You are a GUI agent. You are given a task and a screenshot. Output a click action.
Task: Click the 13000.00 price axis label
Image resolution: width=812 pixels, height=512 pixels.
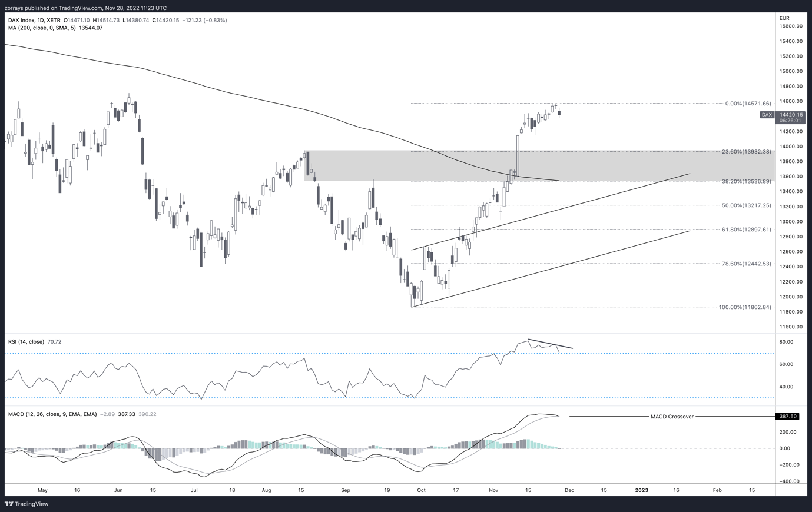click(x=791, y=222)
